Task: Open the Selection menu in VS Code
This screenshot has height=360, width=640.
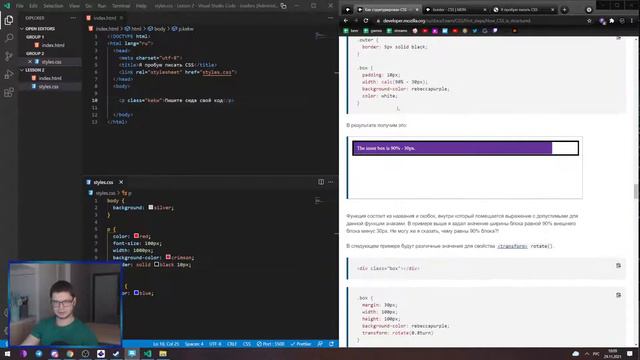Action: click(53, 6)
